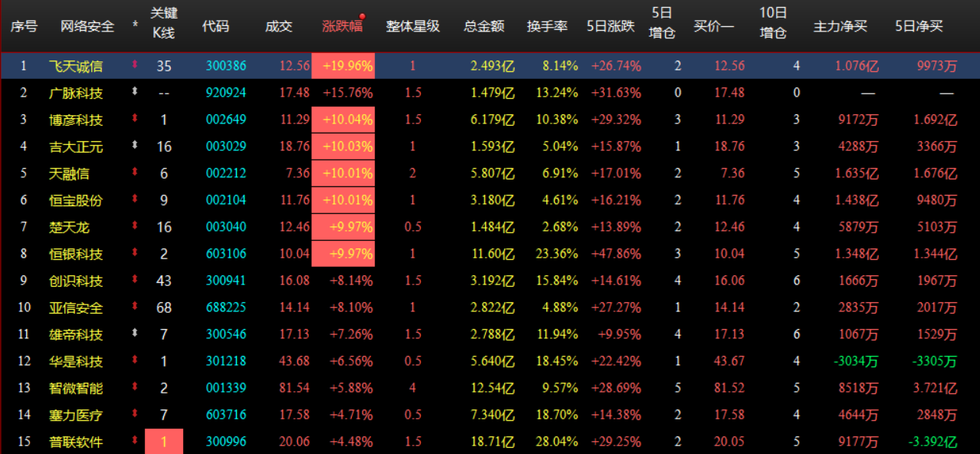
Task: Click the marker icon in 塞力医疗 row
Action: [135, 414]
